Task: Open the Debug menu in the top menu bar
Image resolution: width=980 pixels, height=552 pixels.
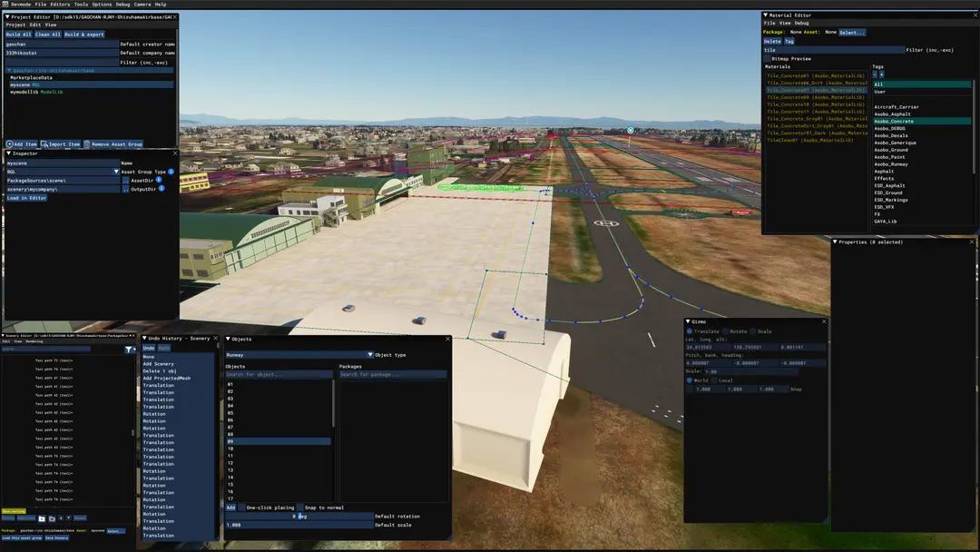Action: tap(123, 5)
